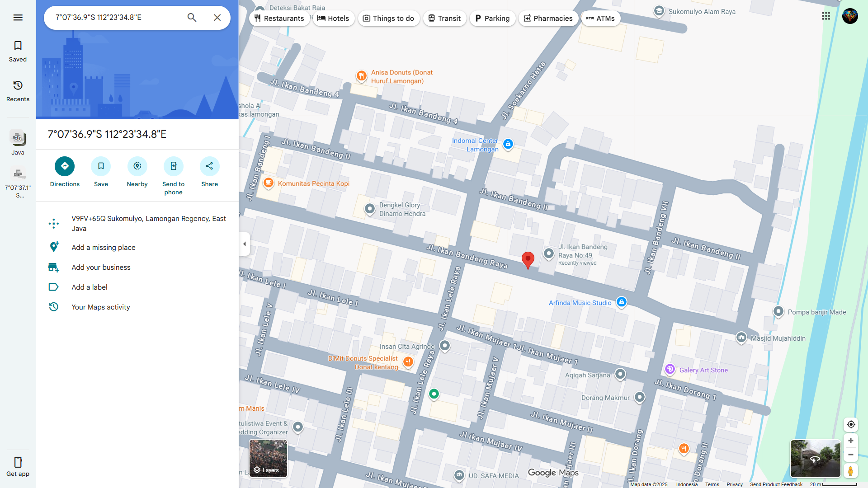The image size is (868, 488).
Task: Clear the coordinates search box
Action: point(217,18)
